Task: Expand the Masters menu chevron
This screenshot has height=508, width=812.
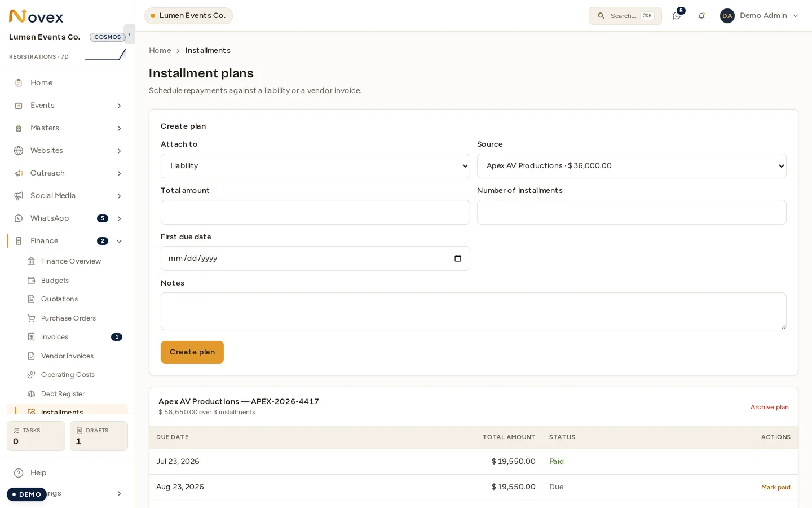Action: pos(119,128)
